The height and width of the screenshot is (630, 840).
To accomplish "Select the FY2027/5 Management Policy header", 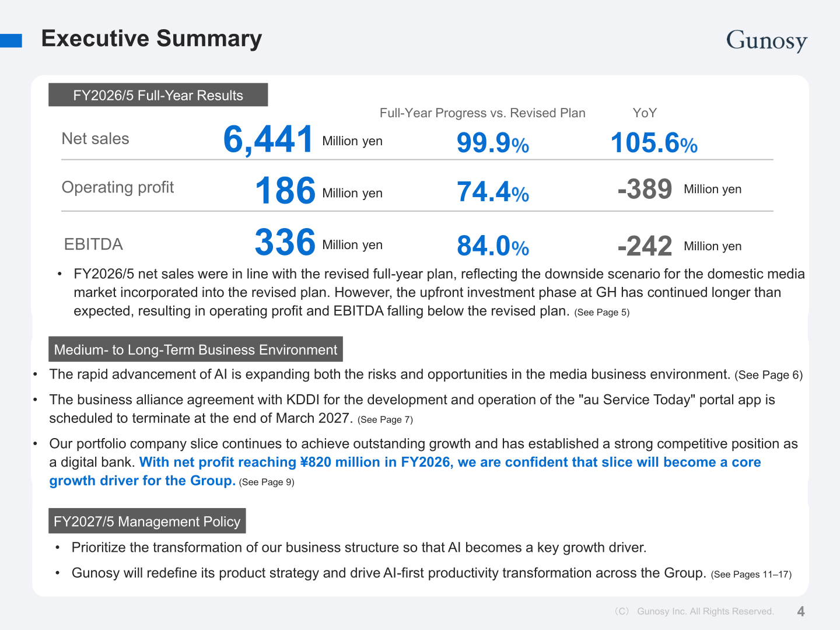I will click(147, 521).
